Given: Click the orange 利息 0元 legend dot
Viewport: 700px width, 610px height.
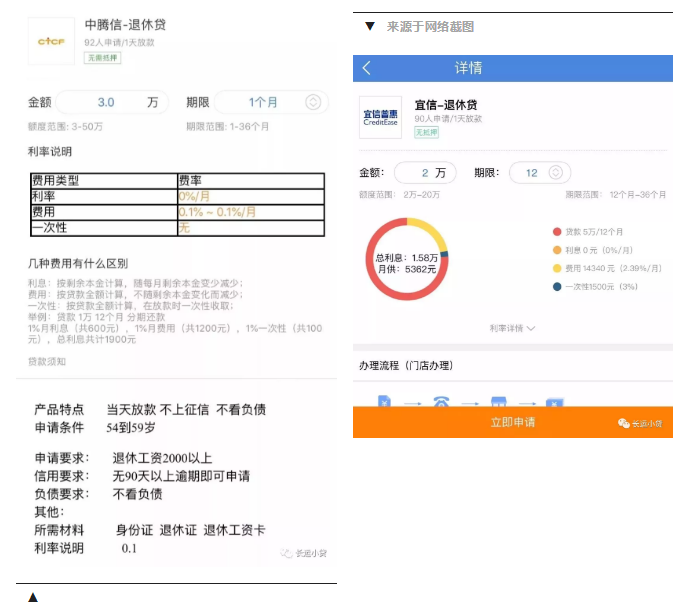Looking at the screenshot, I should point(557,250).
